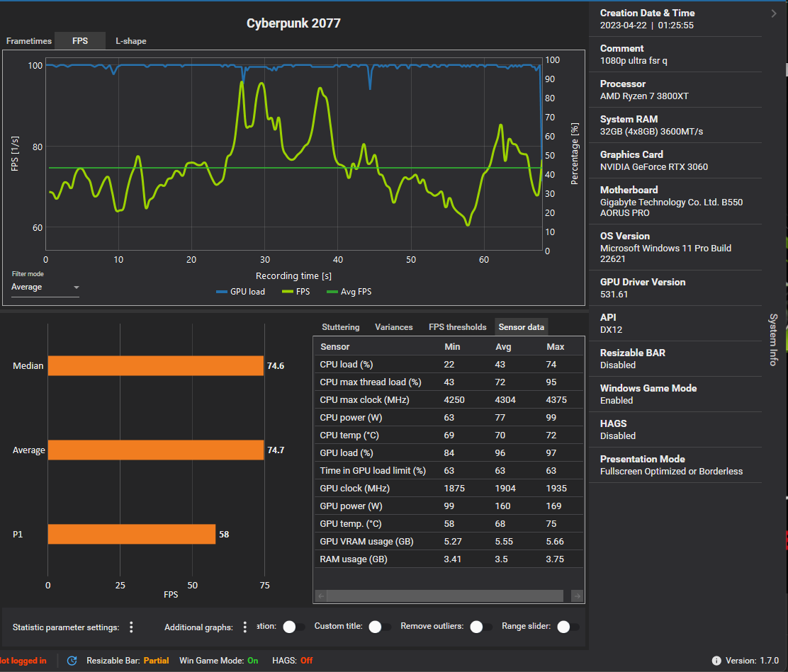Switch to the L-shape tab
The height and width of the screenshot is (672, 788).
click(x=130, y=40)
